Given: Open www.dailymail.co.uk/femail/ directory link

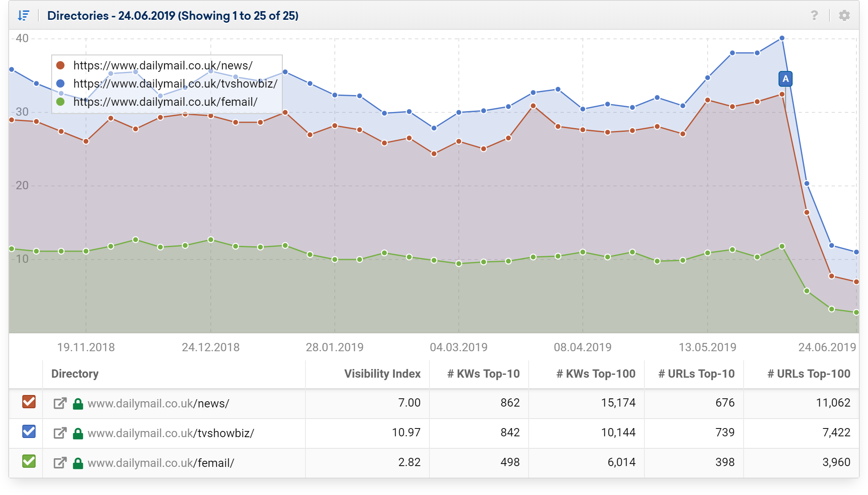Looking at the screenshot, I should pos(161,463).
